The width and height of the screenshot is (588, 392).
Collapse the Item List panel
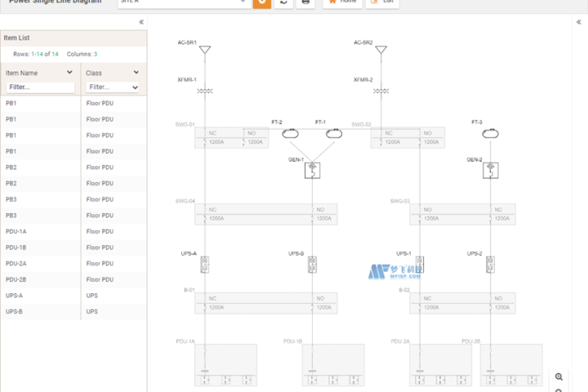pyautogui.click(x=141, y=23)
